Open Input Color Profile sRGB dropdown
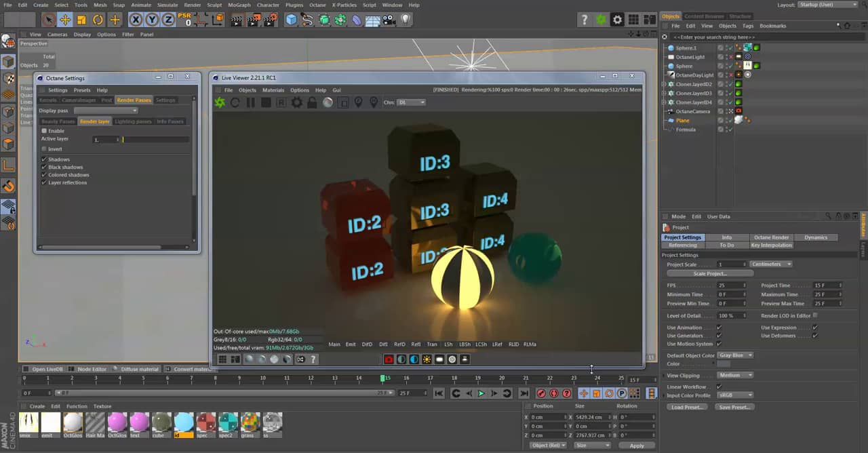868x453 pixels. [735, 395]
